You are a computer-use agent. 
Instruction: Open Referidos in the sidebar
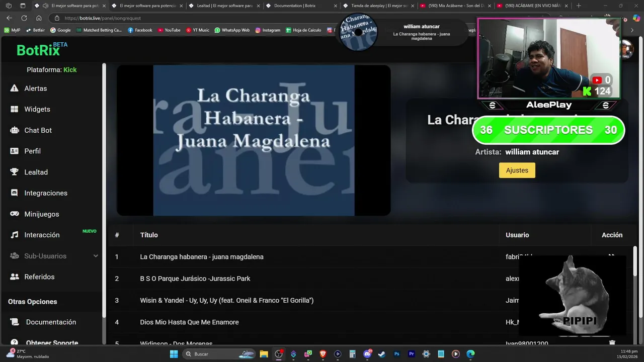[x=39, y=277]
